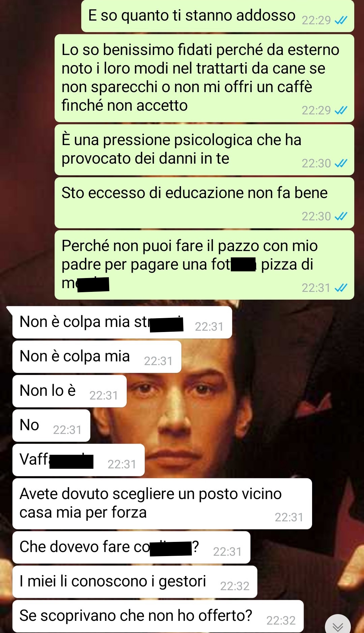The image size is (364, 633).
Task: Tap blue ticks on 'Perché non puoi fare il pazzo' message
Action: [341, 288]
